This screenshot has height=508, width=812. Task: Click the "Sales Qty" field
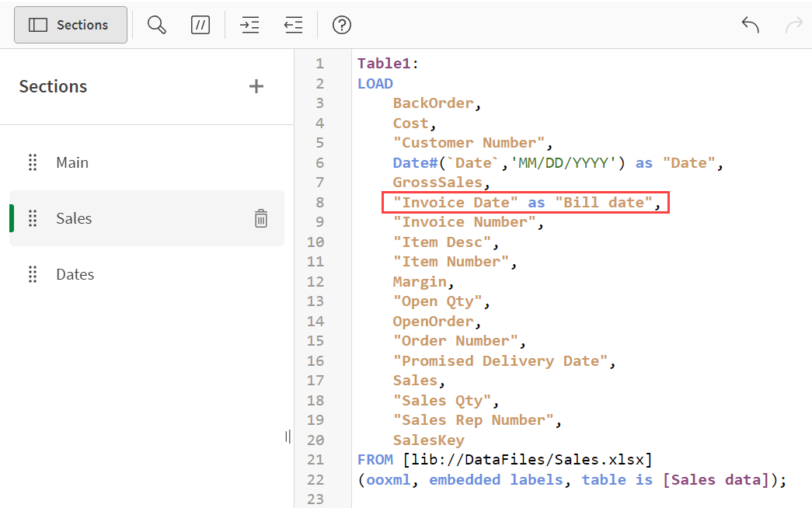[441, 400]
